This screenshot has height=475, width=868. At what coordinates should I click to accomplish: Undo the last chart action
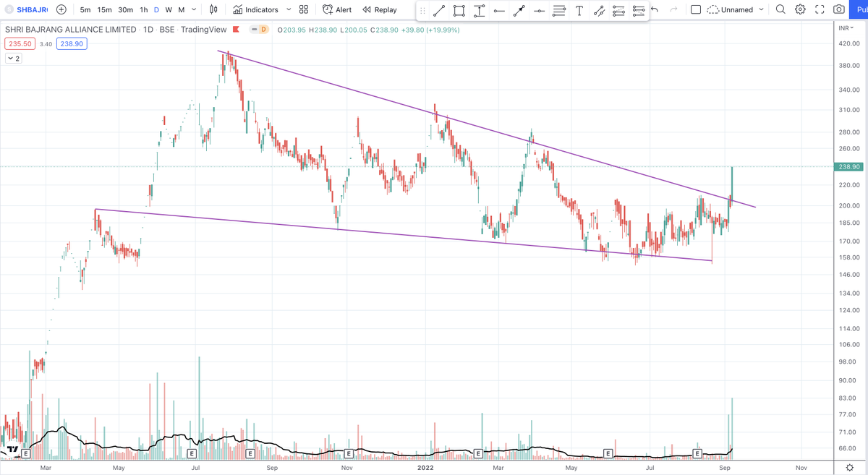coord(655,9)
